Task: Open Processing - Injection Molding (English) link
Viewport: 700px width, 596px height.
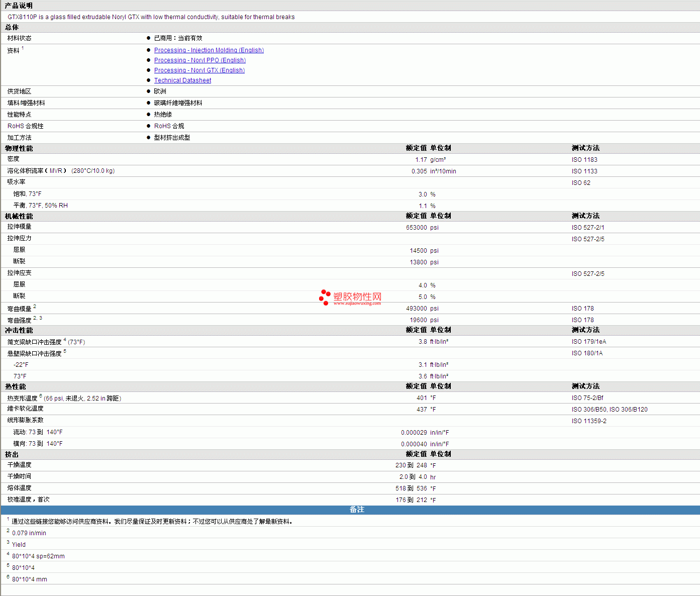Action: click(x=209, y=50)
